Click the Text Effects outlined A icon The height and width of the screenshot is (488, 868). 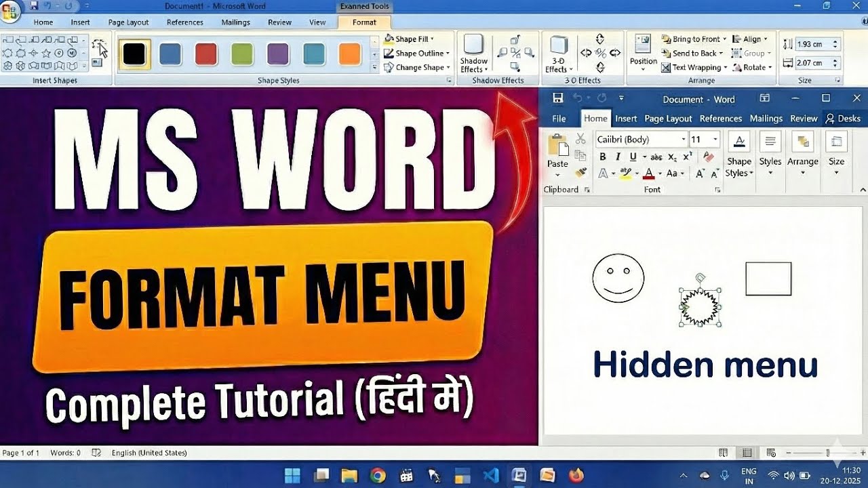[x=603, y=174]
